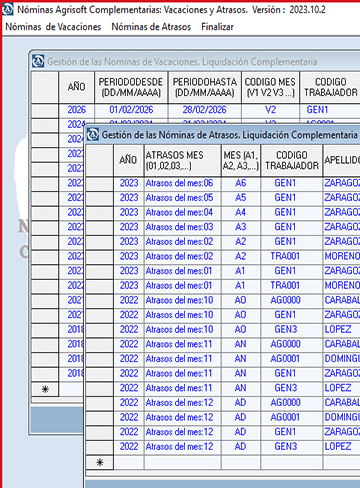Viewport: 360px width, 488px height.
Task: Select 2023 year cell in the A6 row
Action: [x=128, y=183]
